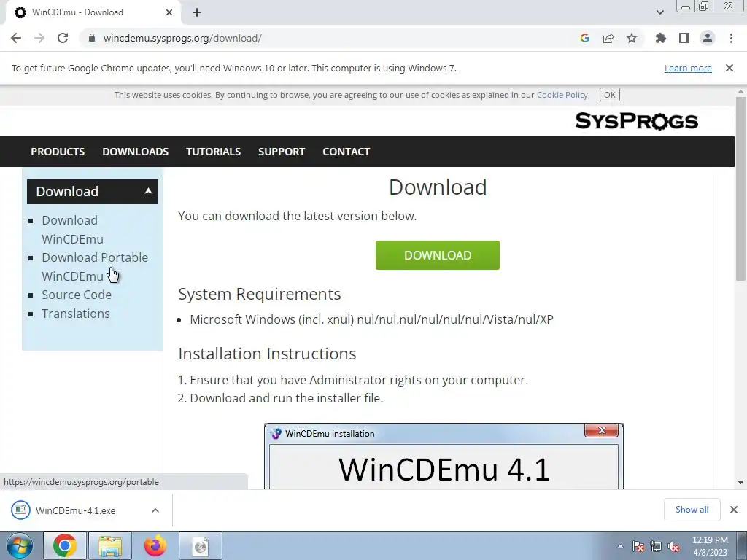Collapse the Download sidebar section arrow
This screenshot has height=560, width=747.
pyautogui.click(x=148, y=191)
